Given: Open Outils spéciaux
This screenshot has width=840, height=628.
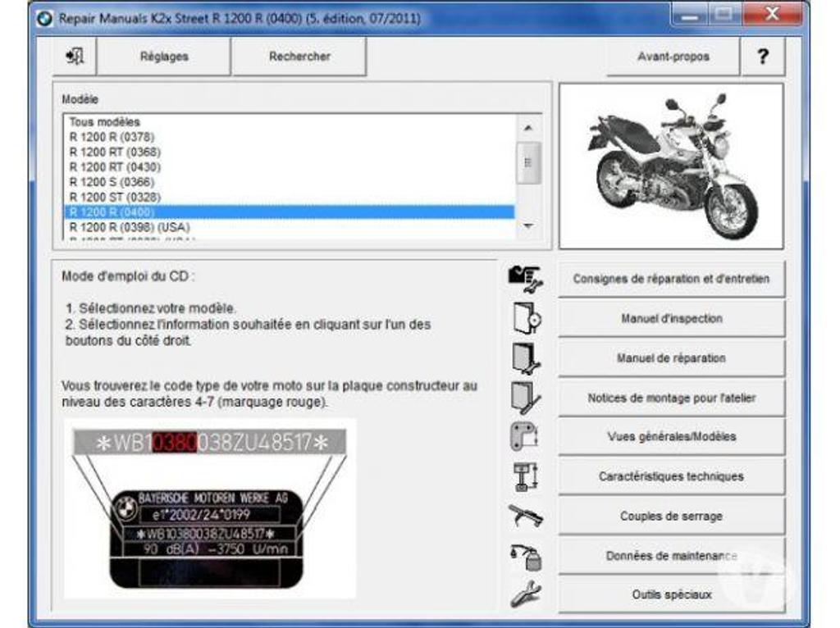Looking at the screenshot, I should pyautogui.click(x=671, y=595).
